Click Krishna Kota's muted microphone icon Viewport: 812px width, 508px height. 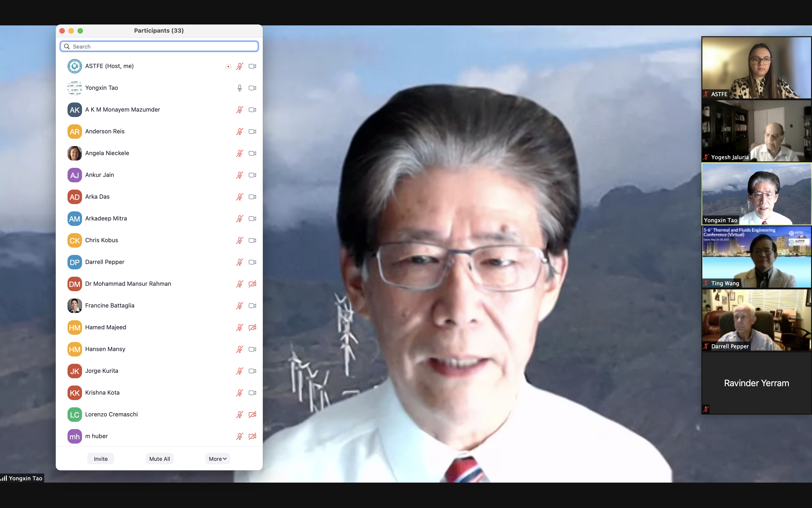[x=239, y=393]
